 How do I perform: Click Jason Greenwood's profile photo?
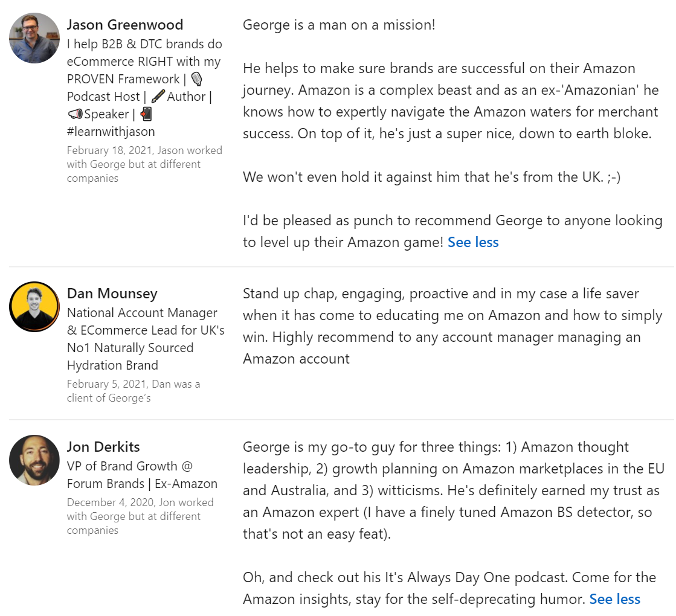pos(34,38)
